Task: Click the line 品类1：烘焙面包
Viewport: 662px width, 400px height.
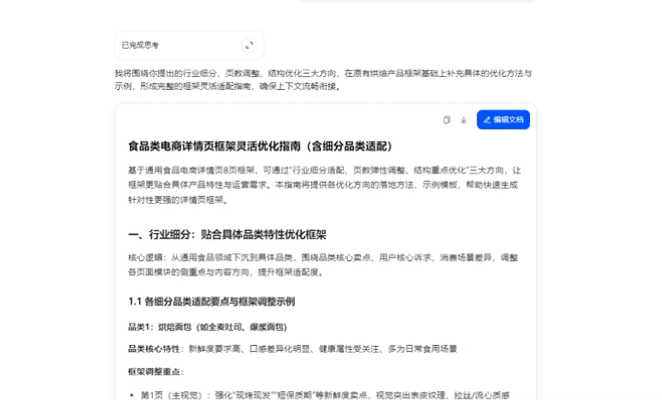Action: click(207, 327)
